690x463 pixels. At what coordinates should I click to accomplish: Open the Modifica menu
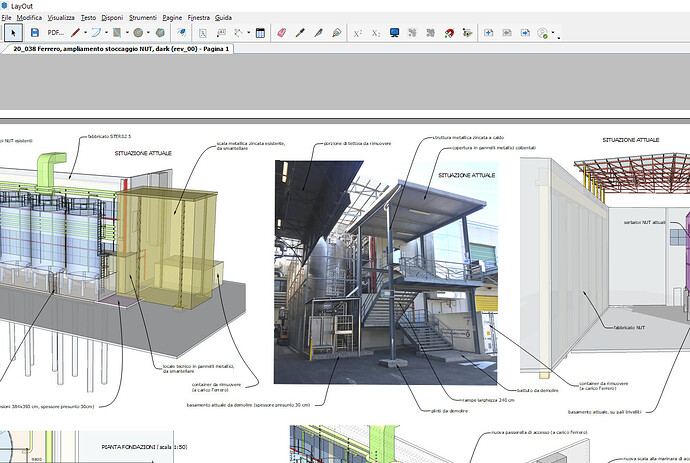pos(29,18)
